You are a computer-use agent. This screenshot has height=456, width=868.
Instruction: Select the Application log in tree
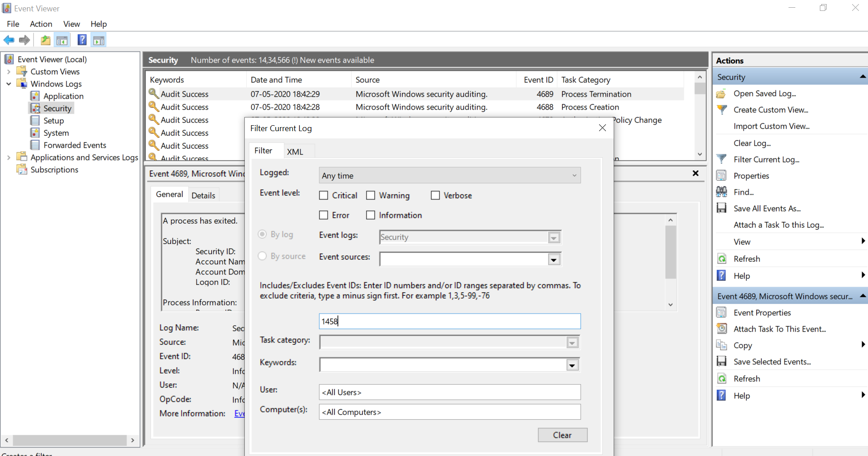click(x=63, y=96)
